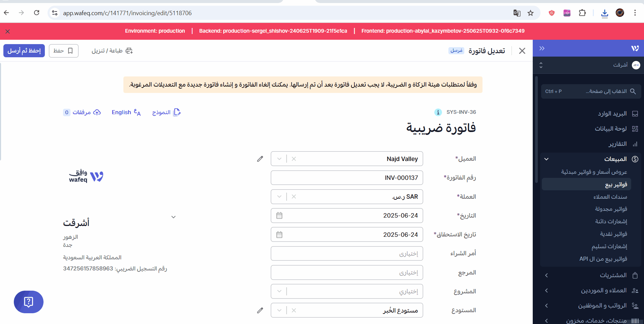Dismiss the red environment banner

[7, 31]
